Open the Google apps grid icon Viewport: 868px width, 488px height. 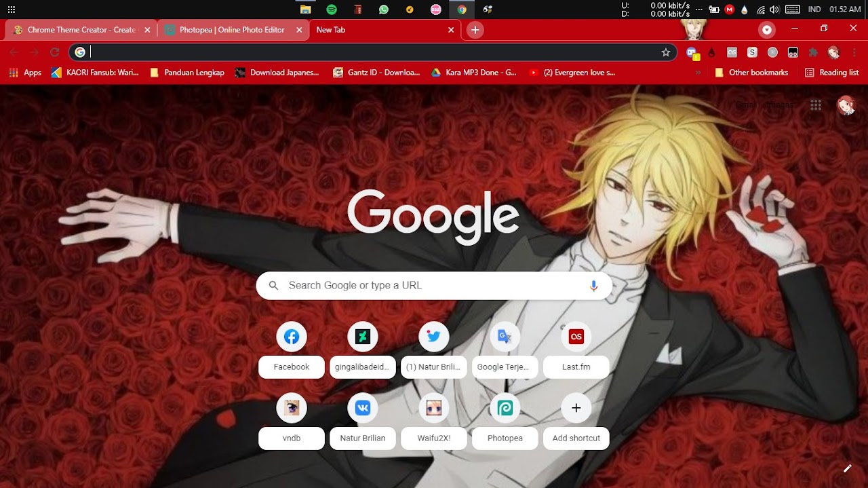816,105
